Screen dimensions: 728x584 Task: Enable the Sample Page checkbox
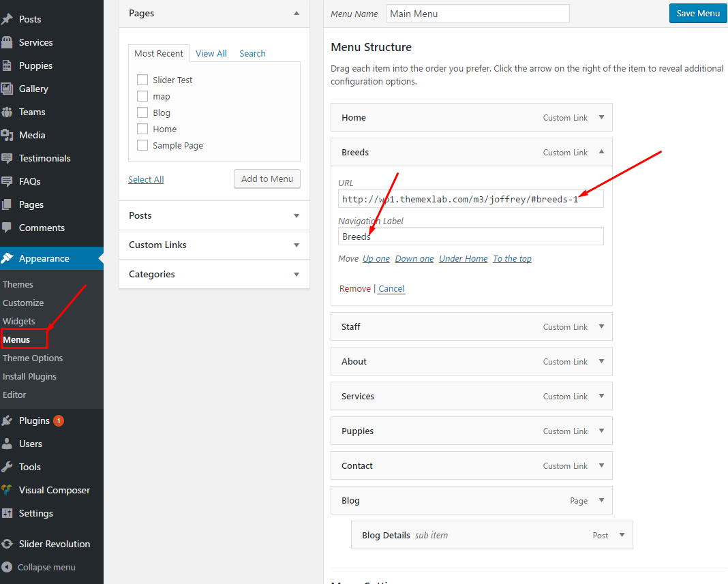142,146
